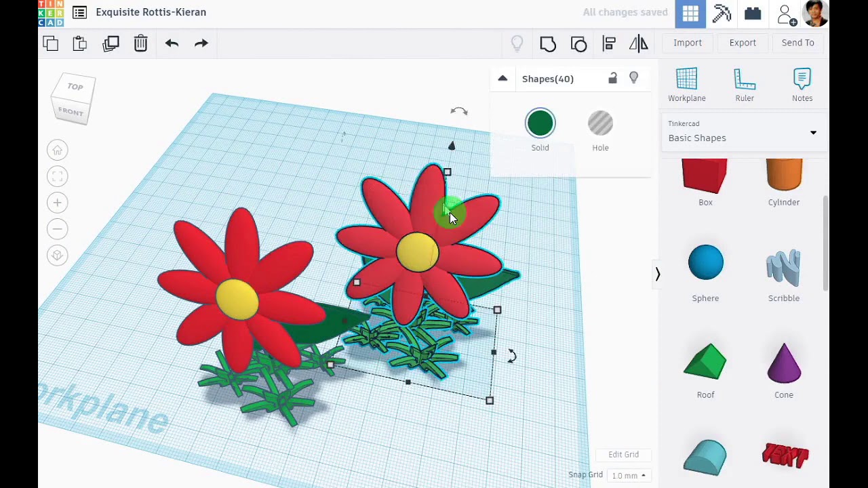The height and width of the screenshot is (488, 868).
Task: Toggle lock editing on selected shapes
Action: click(x=612, y=79)
